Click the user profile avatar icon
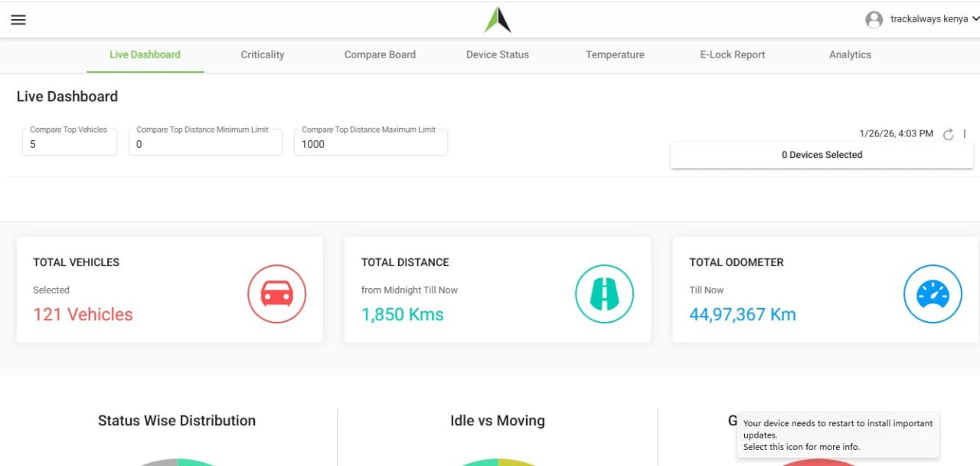This screenshot has width=980, height=466. pyautogui.click(x=874, y=19)
